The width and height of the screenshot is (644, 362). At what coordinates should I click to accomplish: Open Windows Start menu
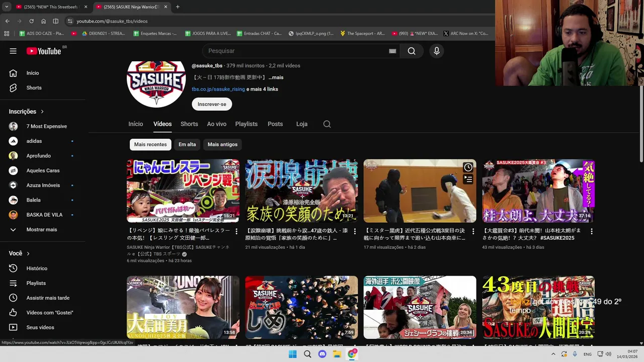[292, 354]
